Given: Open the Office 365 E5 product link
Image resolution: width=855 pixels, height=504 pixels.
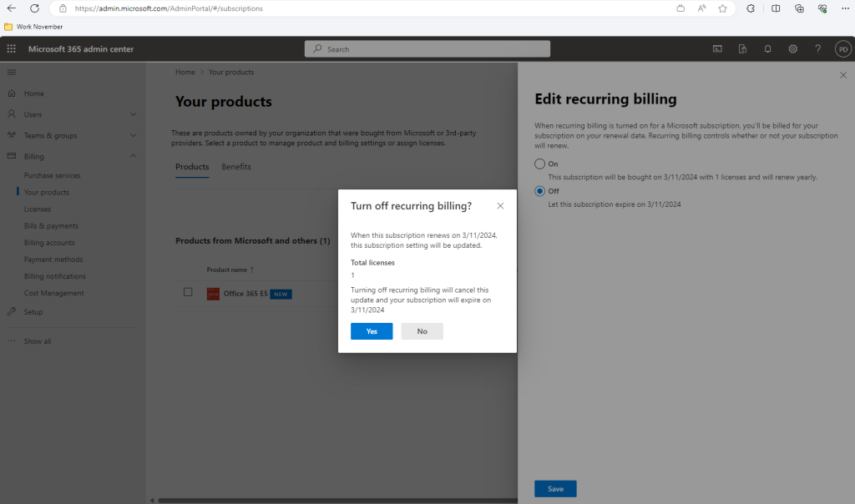Looking at the screenshot, I should pos(245,294).
